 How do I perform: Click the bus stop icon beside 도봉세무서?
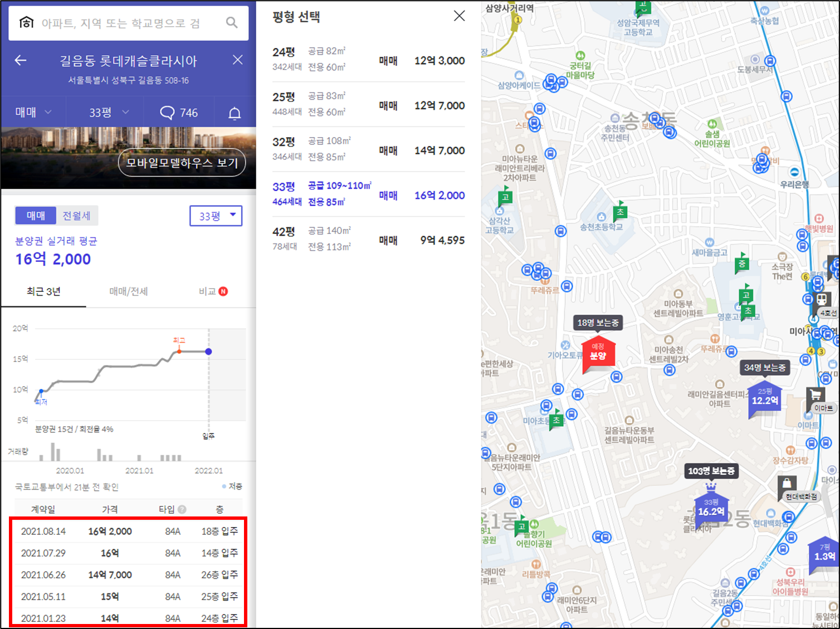770,61
